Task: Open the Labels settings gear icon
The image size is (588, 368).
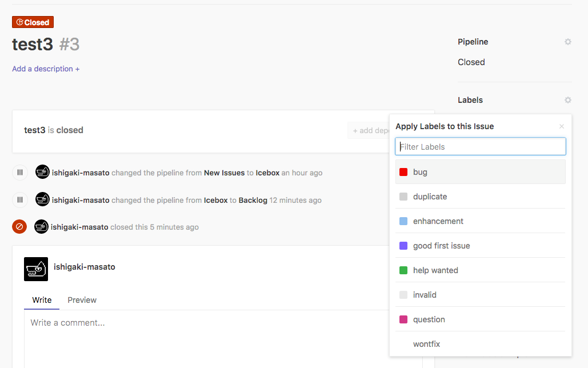Action: [567, 99]
